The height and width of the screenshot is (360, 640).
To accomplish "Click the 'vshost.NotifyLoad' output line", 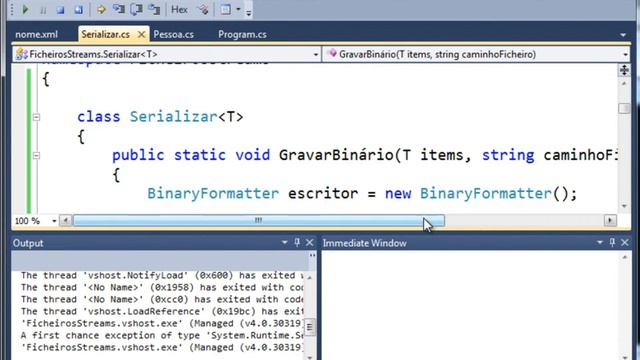I will click(162, 276).
